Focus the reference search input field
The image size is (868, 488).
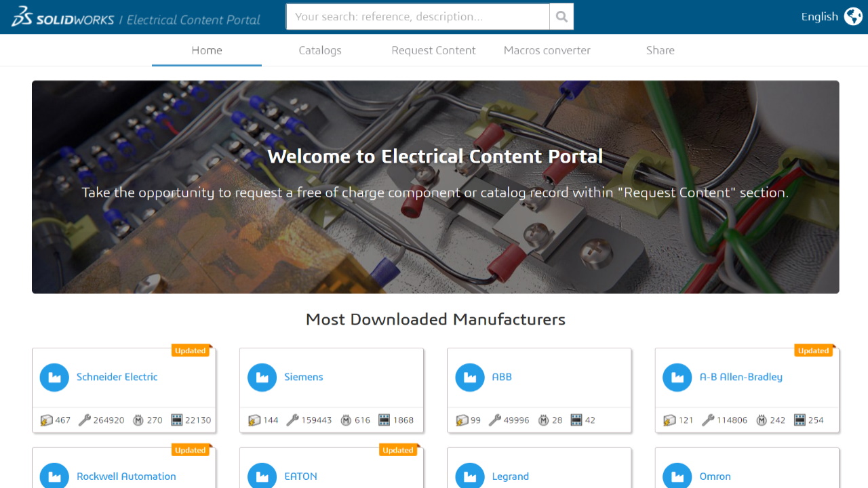point(417,17)
